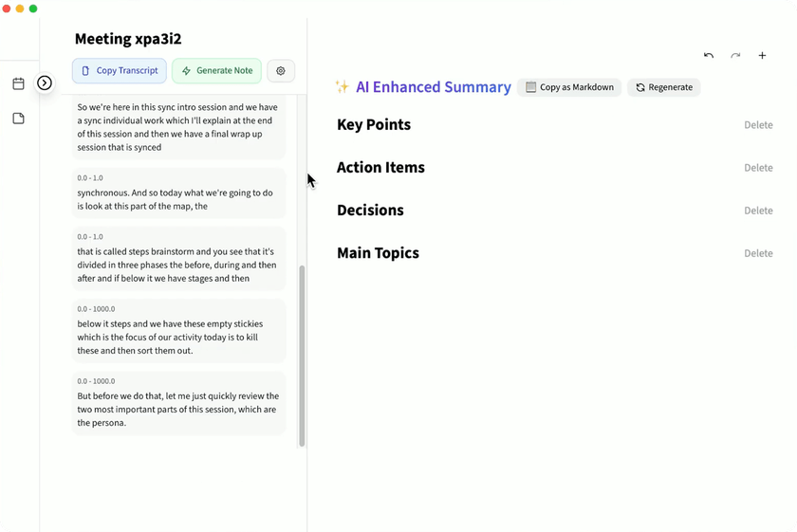
Task: Delete the Key Points section
Action: click(758, 125)
